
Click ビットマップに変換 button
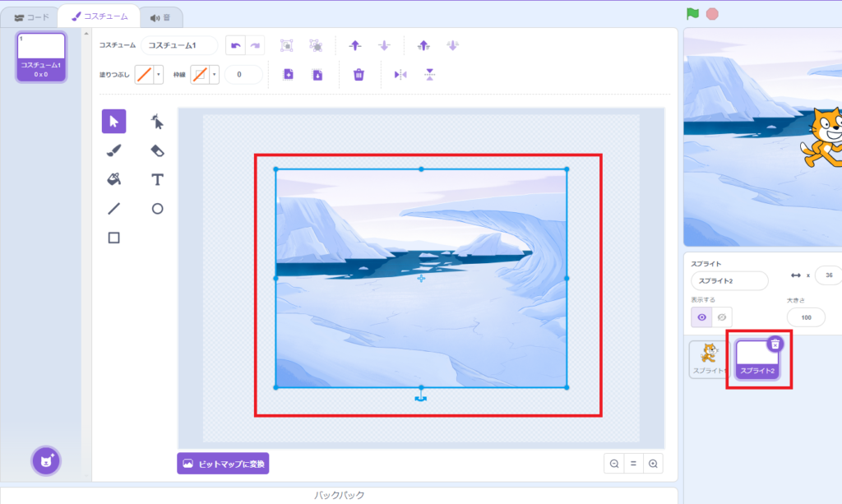[x=223, y=464]
